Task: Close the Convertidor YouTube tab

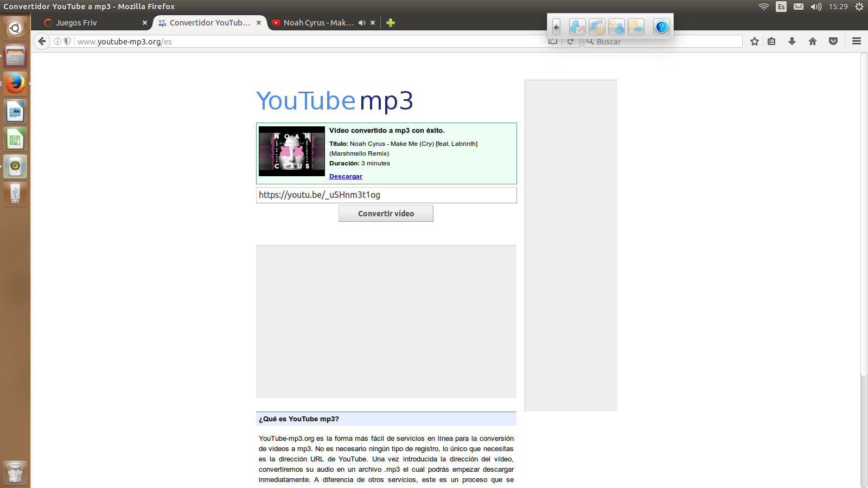Action: (259, 23)
